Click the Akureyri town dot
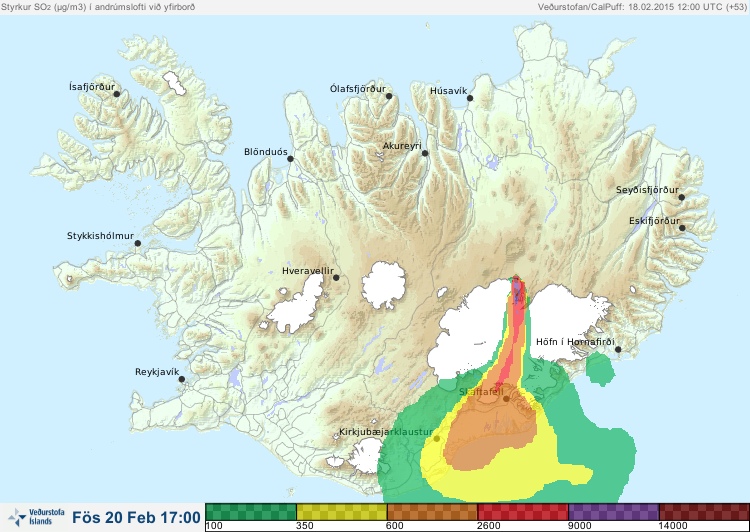Screen dimensions: 750x532 (x=425, y=153)
